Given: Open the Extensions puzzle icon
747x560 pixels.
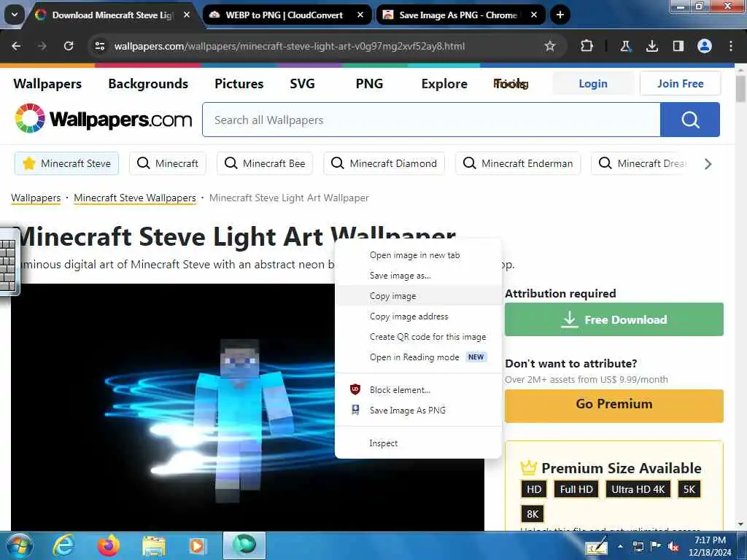Looking at the screenshot, I should coord(587,46).
